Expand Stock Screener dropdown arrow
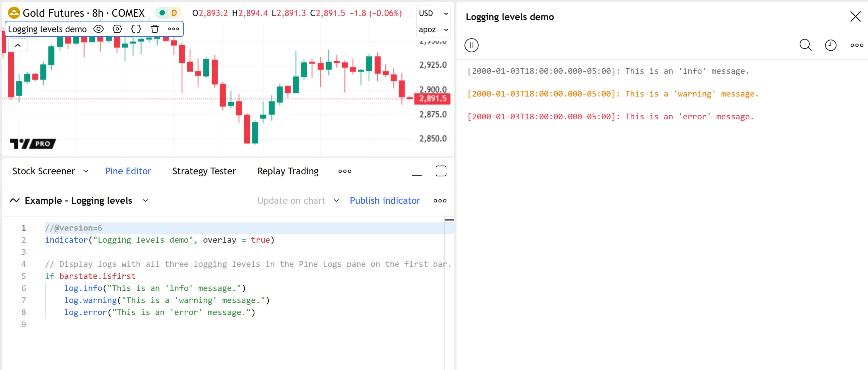This screenshot has width=868, height=370. 86,171
